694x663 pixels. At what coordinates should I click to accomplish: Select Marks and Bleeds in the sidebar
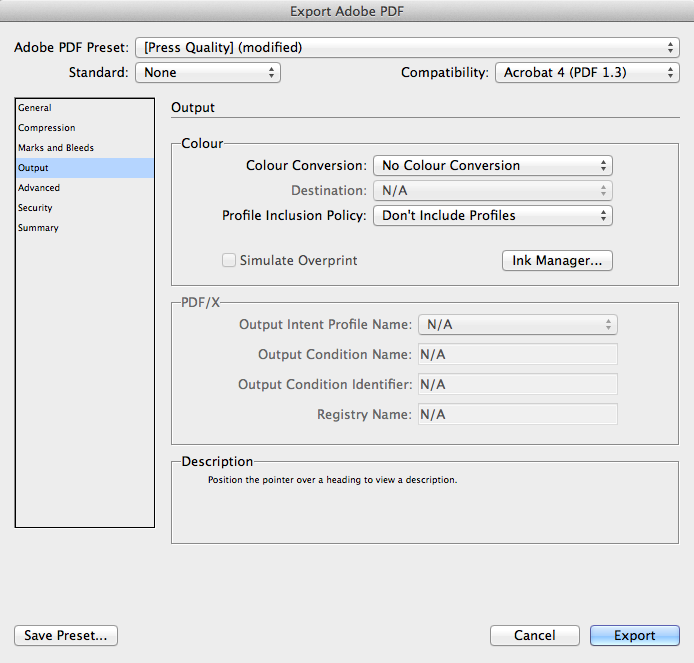click(x=85, y=148)
